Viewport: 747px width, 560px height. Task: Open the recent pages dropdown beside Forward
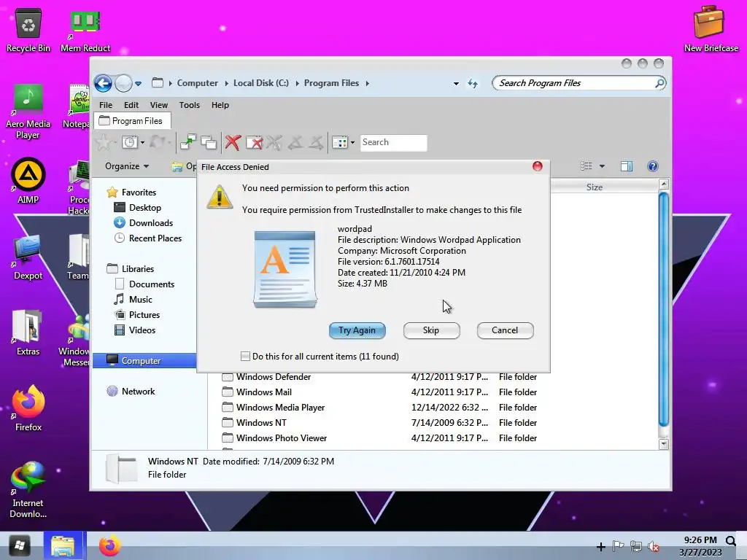138,83
